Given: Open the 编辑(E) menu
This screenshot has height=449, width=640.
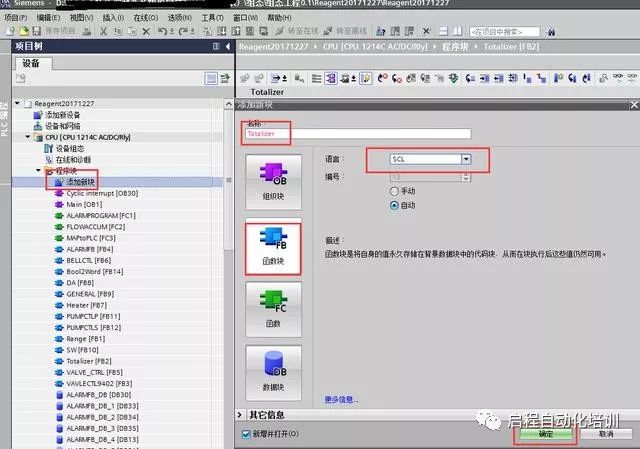Looking at the screenshot, I should pyautogui.click(x=47, y=18).
